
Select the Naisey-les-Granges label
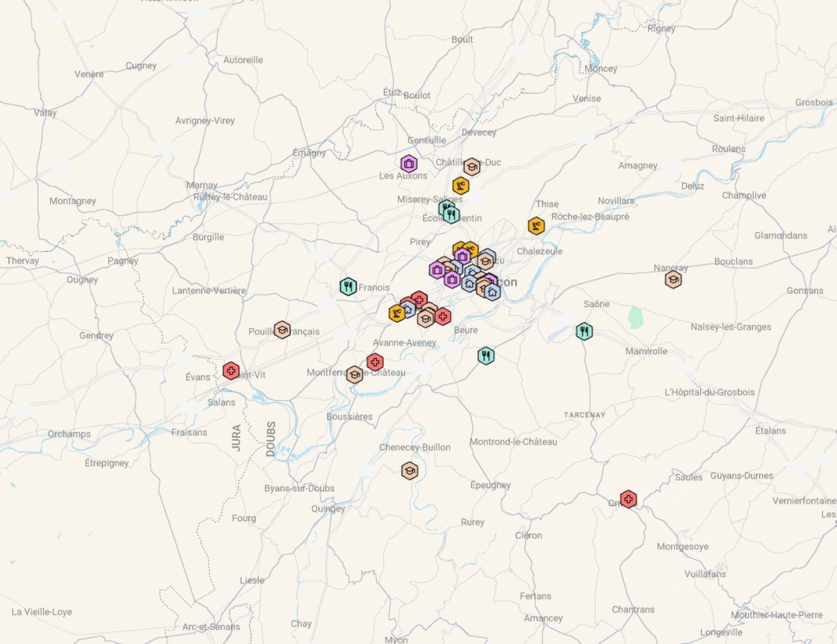(x=731, y=327)
